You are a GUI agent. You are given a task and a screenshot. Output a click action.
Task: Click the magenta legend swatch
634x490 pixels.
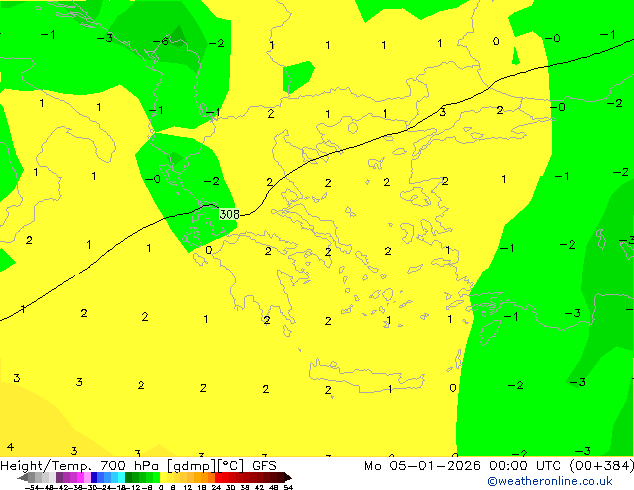(80, 477)
